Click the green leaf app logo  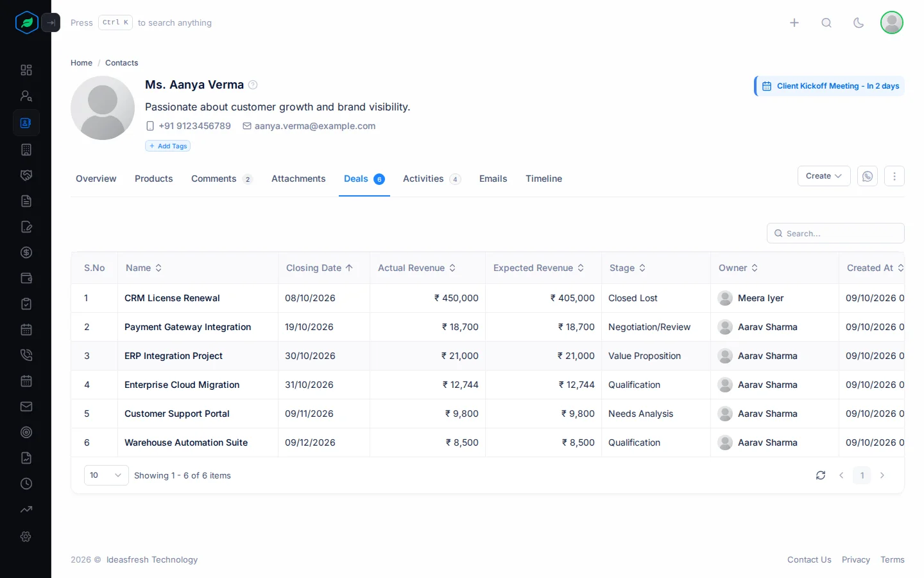(27, 22)
